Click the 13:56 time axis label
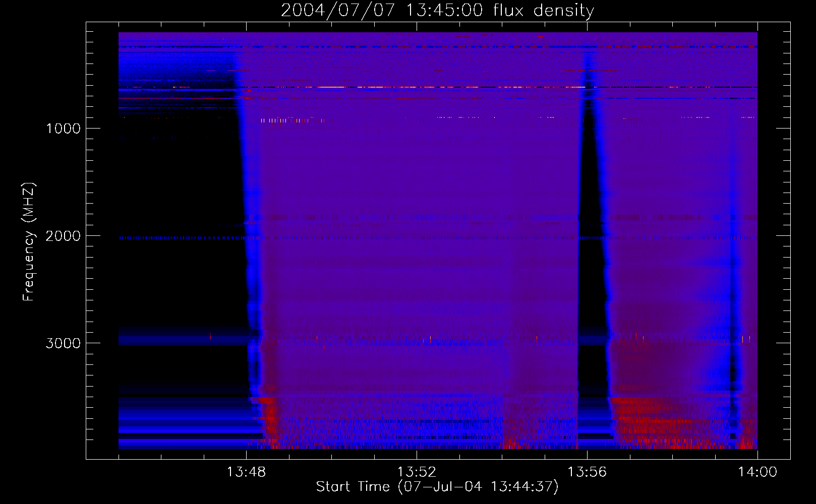 (587, 472)
